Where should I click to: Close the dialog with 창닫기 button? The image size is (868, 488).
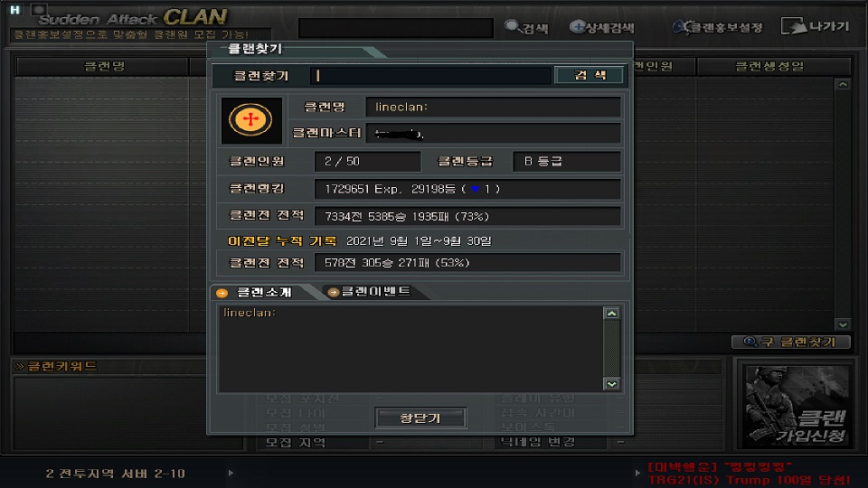click(x=420, y=418)
